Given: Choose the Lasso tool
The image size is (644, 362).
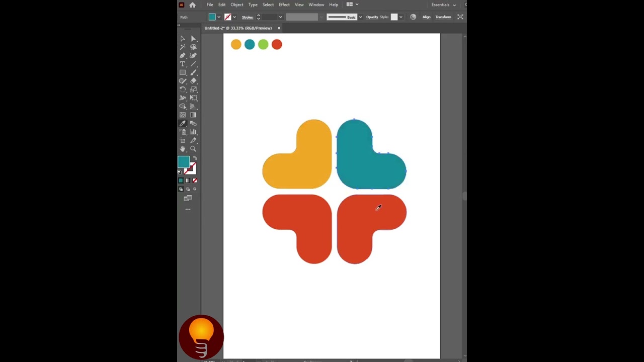Looking at the screenshot, I should point(193,47).
